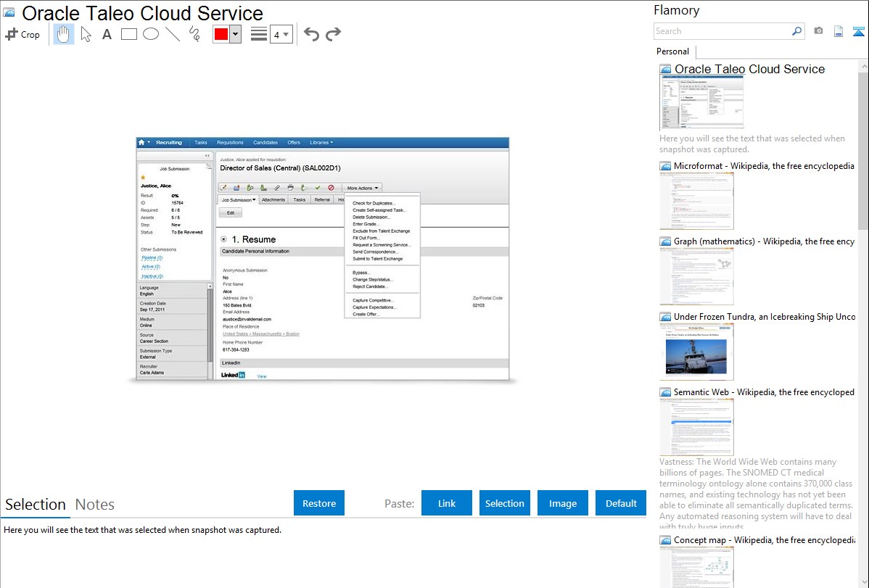Screen dimensions: 869x588
Task: Choose the straight line tool
Action: [173, 34]
